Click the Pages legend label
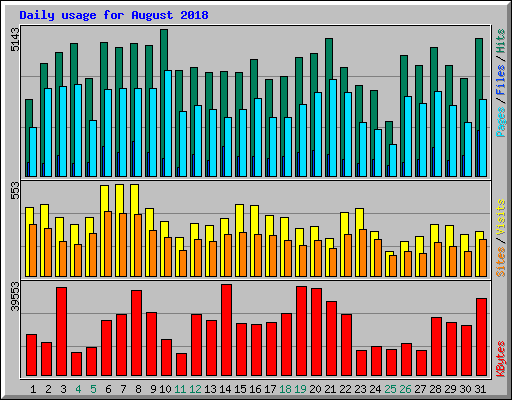Image resolution: width=512 pixels, height=400 pixels. coord(501,122)
